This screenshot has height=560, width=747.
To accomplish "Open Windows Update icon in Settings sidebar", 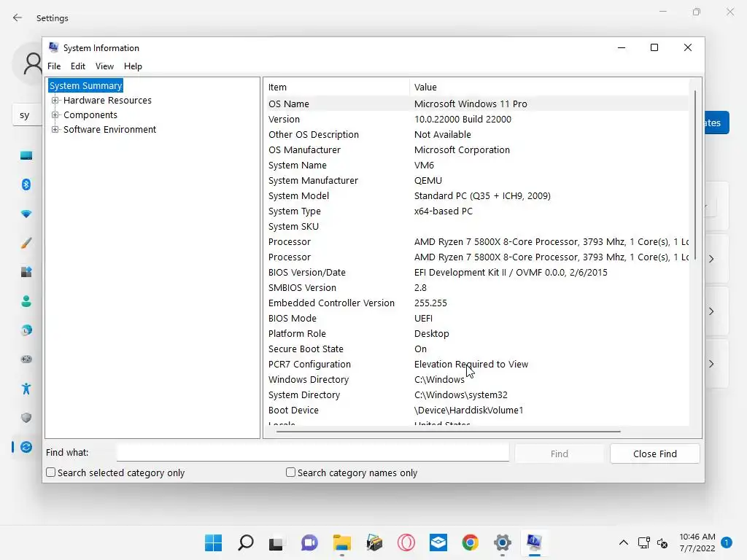I will click(26, 447).
